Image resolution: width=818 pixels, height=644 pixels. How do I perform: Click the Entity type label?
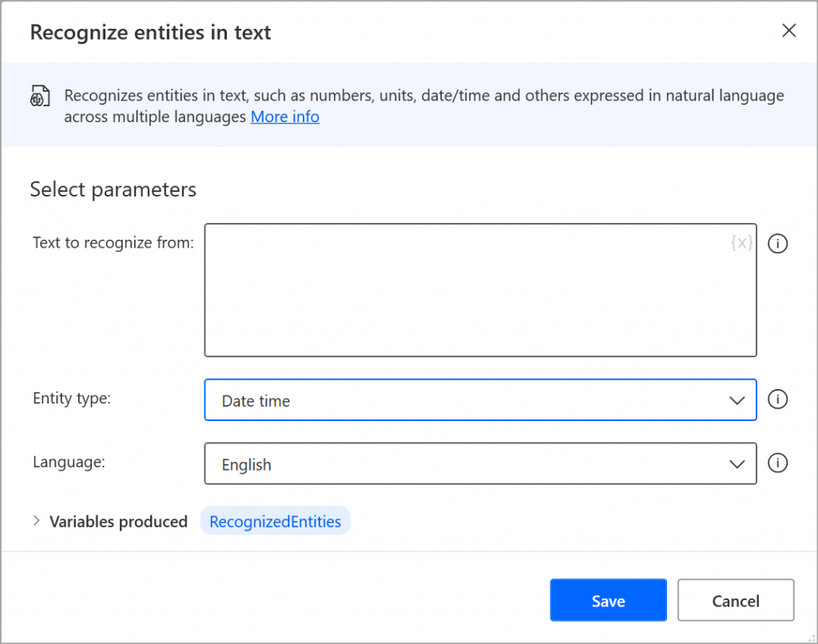[72, 398]
